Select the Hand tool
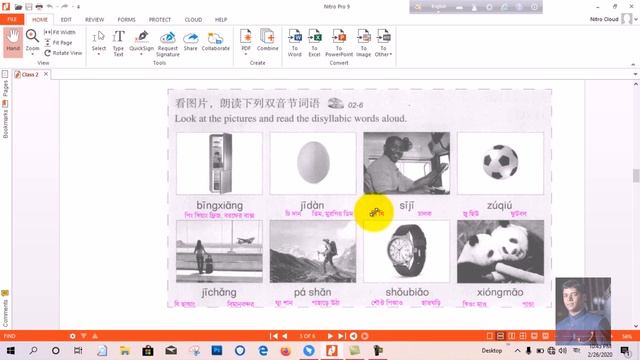640x360 pixels. 13,41
